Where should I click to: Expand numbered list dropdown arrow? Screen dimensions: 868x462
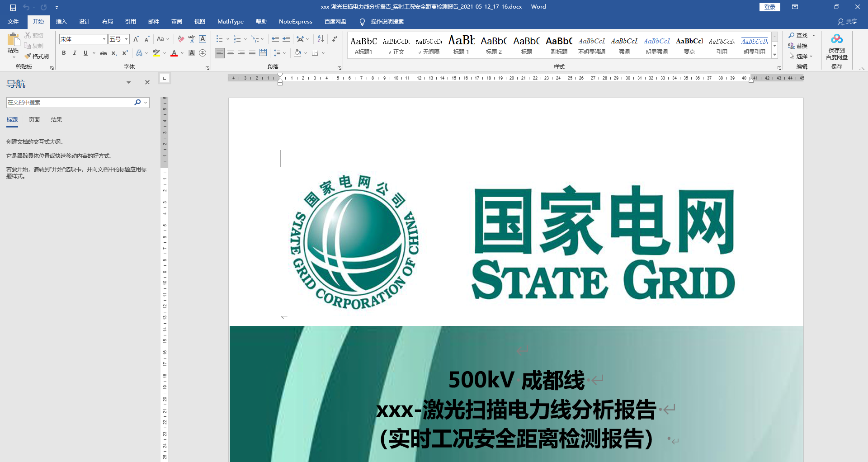pos(245,39)
